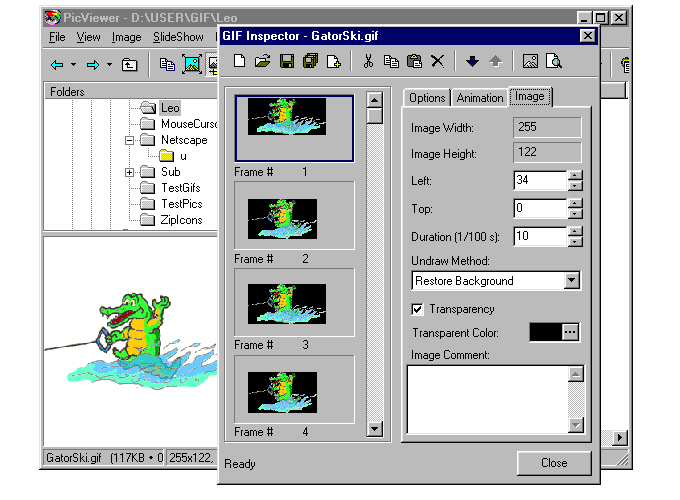Increase the Top value with up spinner
The image size is (680, 500).
coord(575,203)
